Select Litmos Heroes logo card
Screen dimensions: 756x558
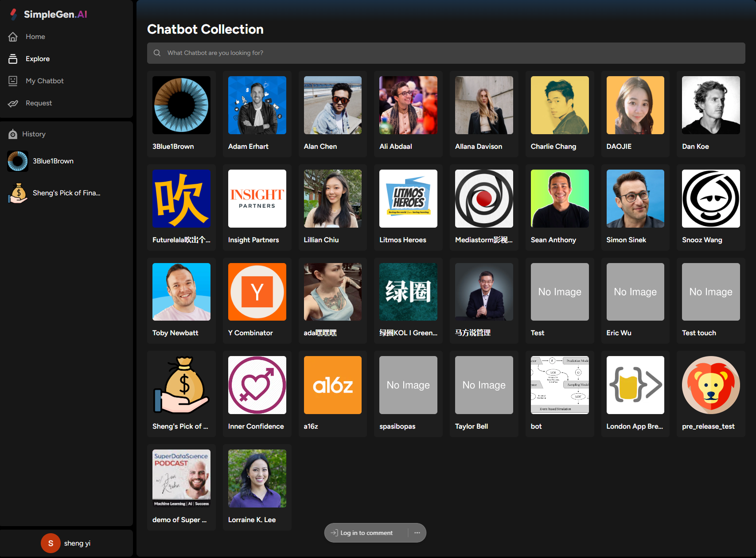(x=408, y=198)
